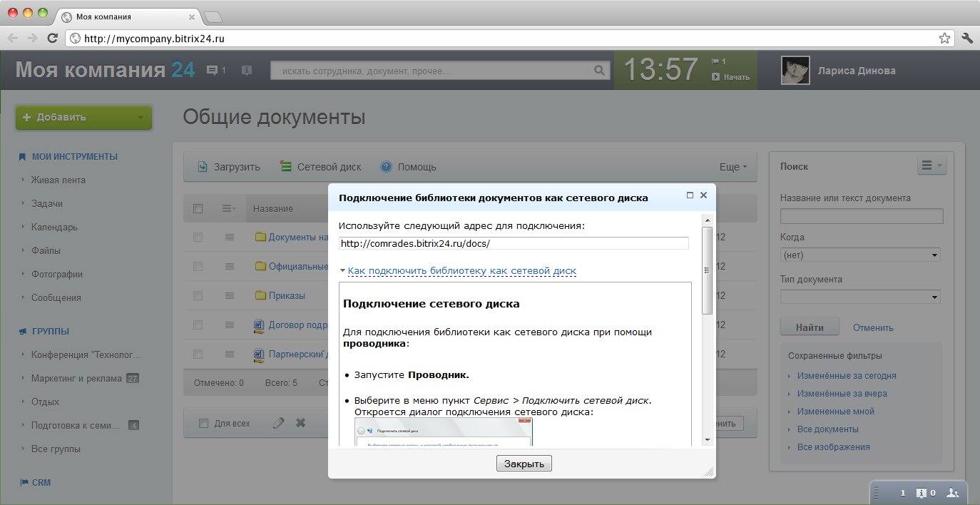
Task: Click the dialog's vertical scrollbar thumb
Action: pos(708,270)
